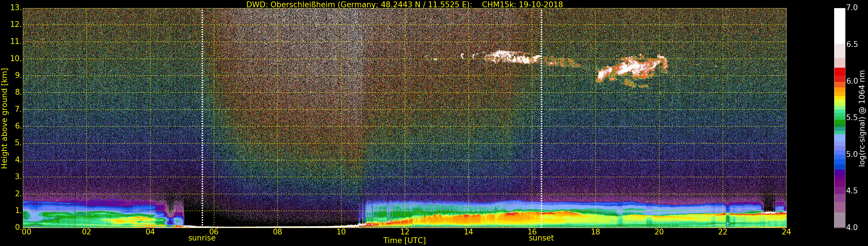Click the '1.' height axis tick label
The width and height of the screenshot is (868, 246).
point(18,210)
